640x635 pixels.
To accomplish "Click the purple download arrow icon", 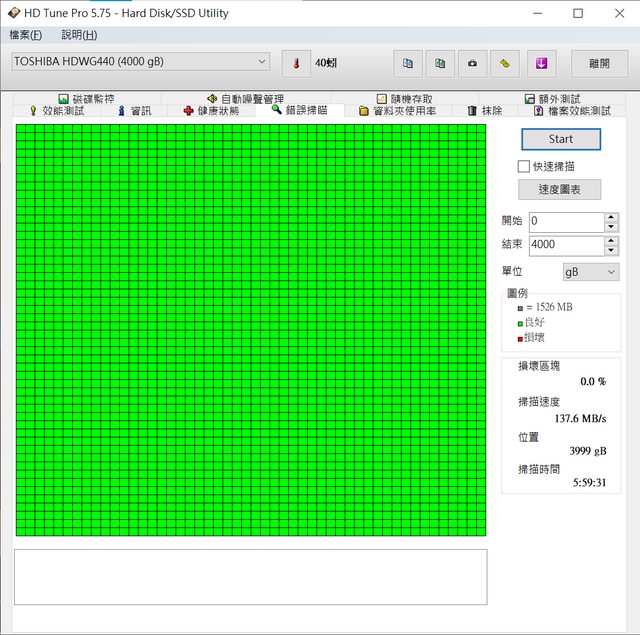I will 541,63.
